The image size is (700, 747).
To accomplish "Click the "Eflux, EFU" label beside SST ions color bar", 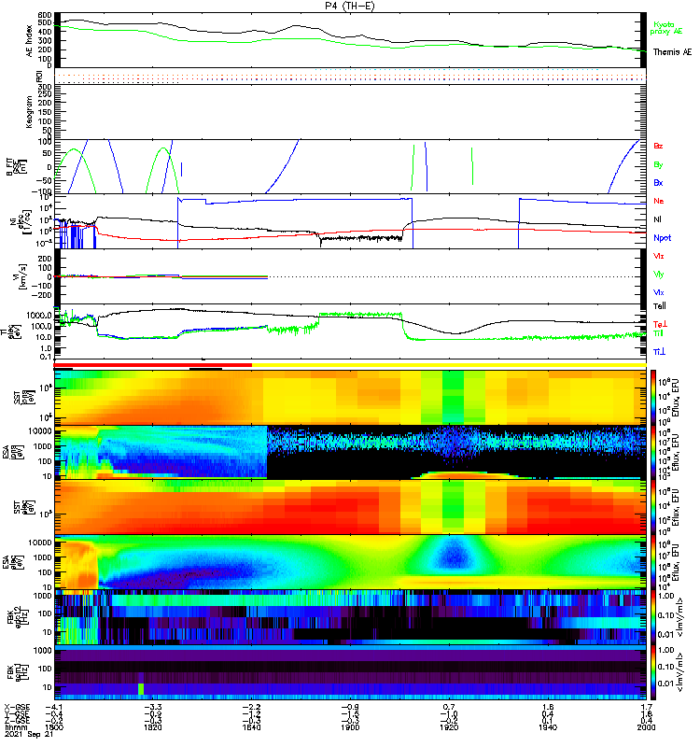I will coord(675,397).
